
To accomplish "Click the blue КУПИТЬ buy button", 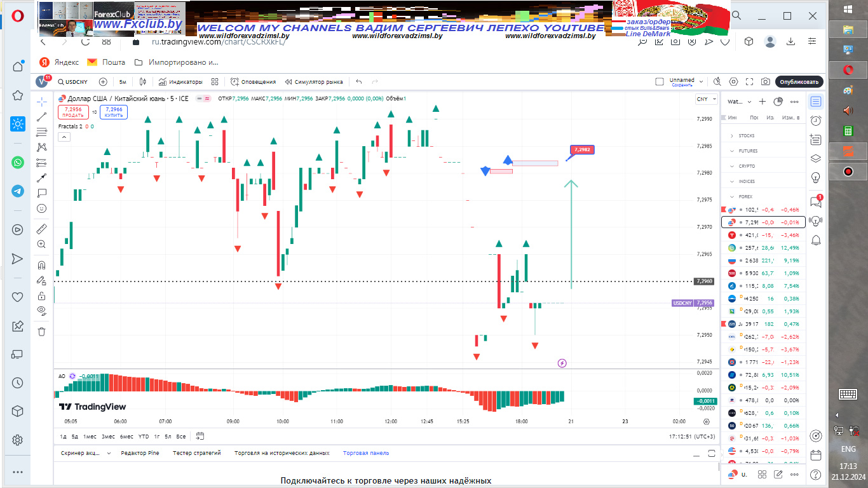I will [114, 112].
